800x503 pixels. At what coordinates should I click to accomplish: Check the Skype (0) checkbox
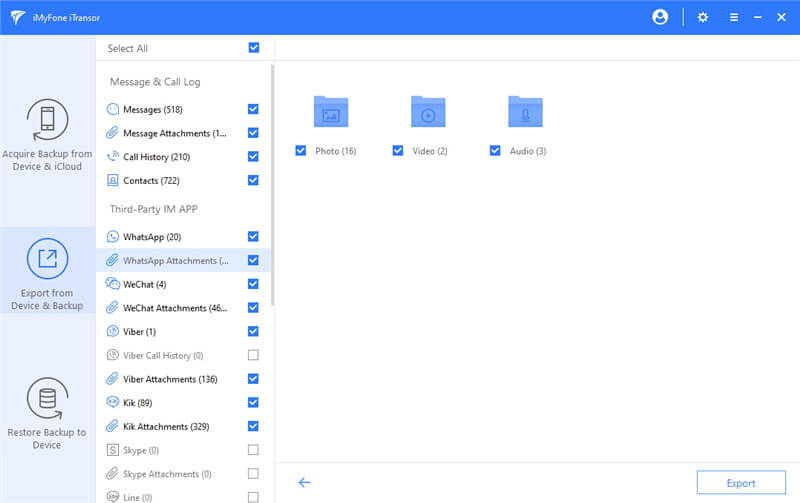pyautogui.click(x=253, y=449)
